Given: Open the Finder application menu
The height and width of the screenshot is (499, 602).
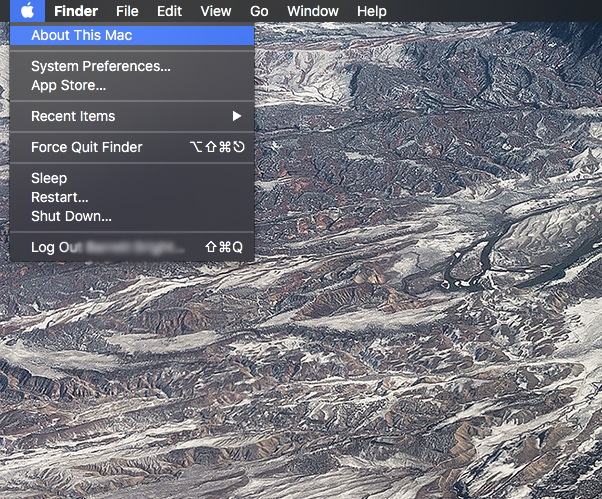Looking at the screenshot, I should click(76, 11).
